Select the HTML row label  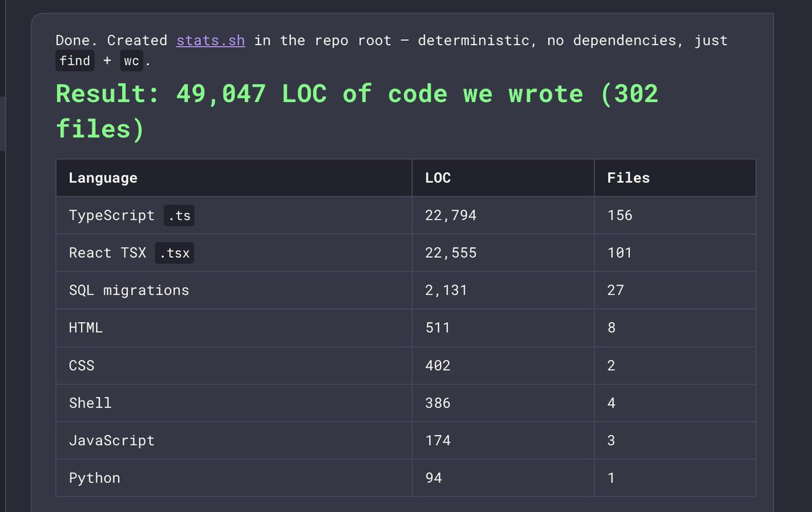85,328
